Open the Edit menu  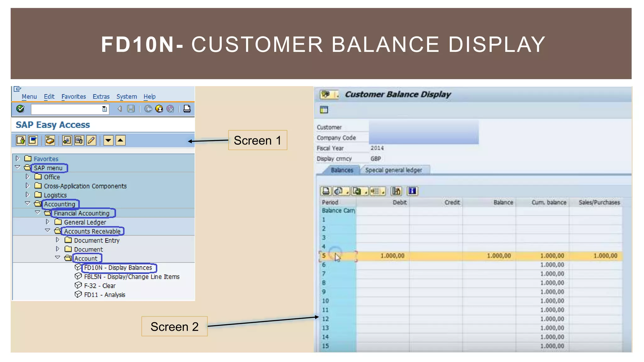[49, 96]
